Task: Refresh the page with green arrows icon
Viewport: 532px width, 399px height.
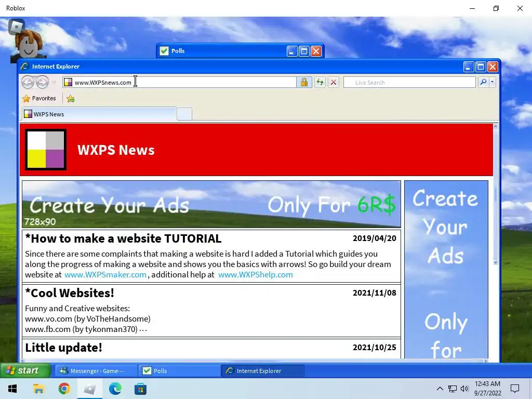Action: point(320,82)
